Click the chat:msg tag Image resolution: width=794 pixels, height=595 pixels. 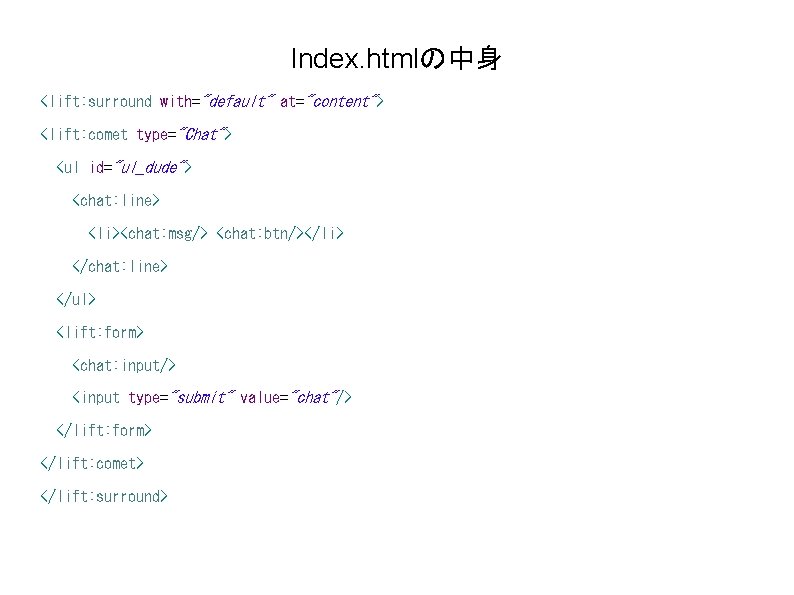(x=164, y=233)
